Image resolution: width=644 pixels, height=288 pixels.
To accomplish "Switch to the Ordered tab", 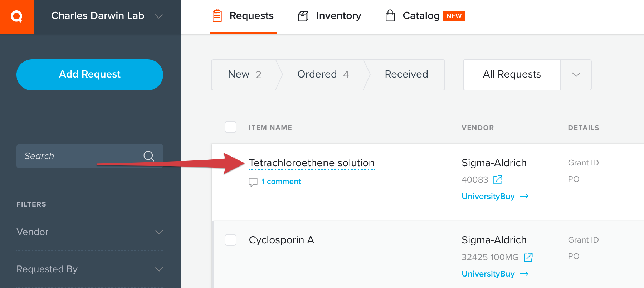I will point(323,74).
